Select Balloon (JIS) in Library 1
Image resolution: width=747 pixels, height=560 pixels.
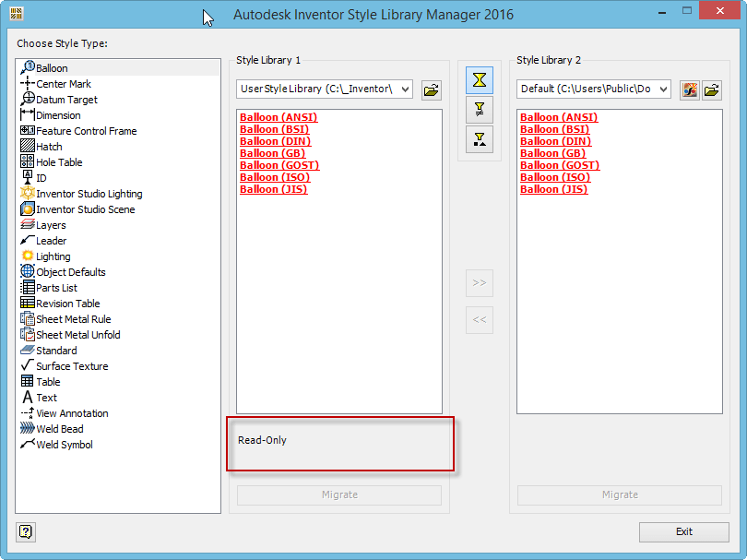click(x=274, y=189)
